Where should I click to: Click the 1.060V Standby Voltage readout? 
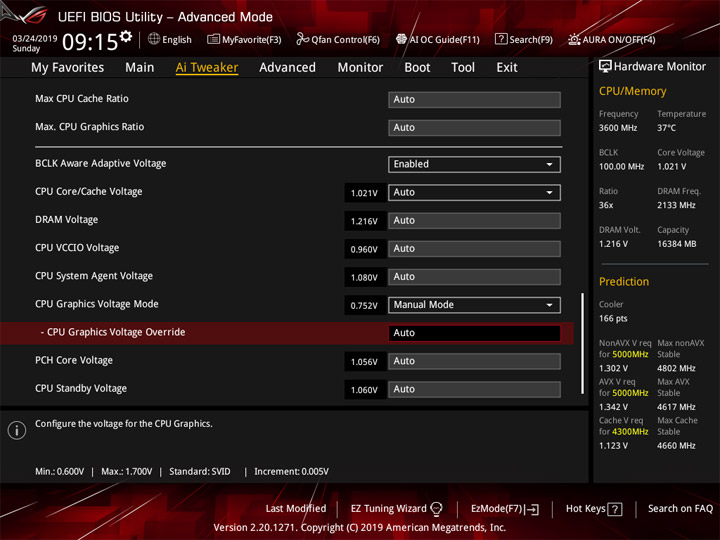click(x=364, y=390)
